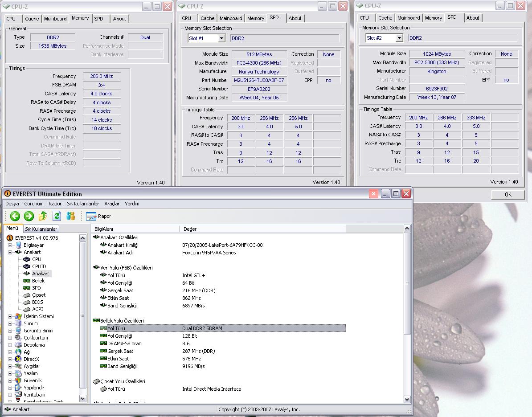Open the Slot #1 memory slot dropdown
532x417 pixels.
click(x=221, y=38)
